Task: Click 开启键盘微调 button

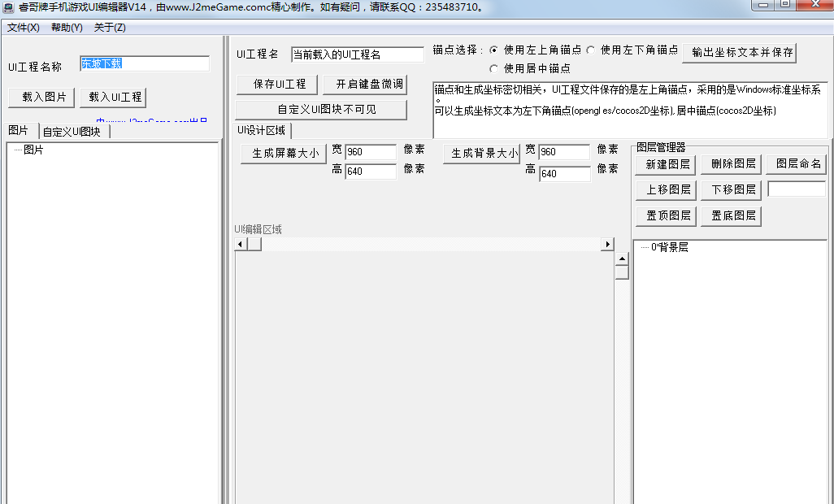Action: [365, 85]
